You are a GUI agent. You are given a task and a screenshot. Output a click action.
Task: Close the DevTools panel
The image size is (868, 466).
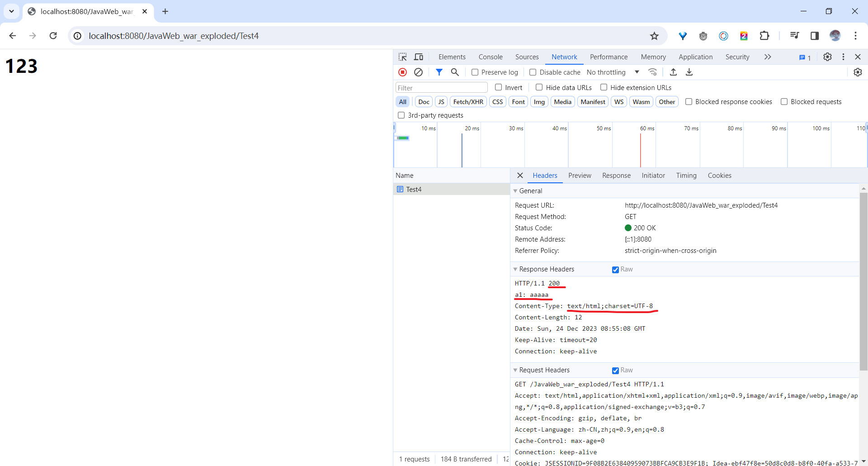pyautogui.click(x=858, y=57)
